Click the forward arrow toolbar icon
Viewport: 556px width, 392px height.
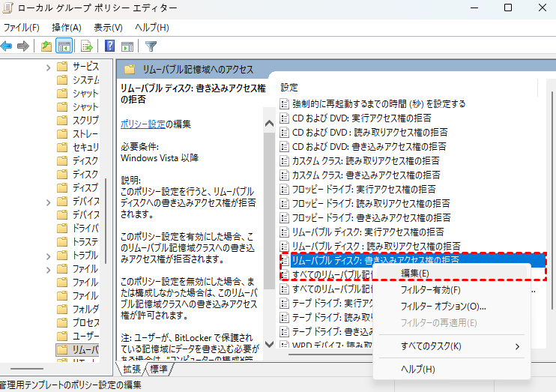click(x=23, y=46)
